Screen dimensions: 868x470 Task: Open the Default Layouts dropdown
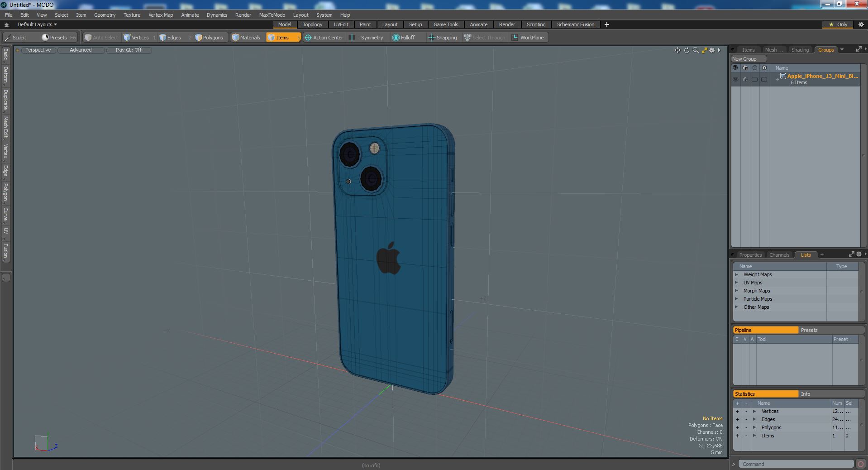click(x=37, y=24)
